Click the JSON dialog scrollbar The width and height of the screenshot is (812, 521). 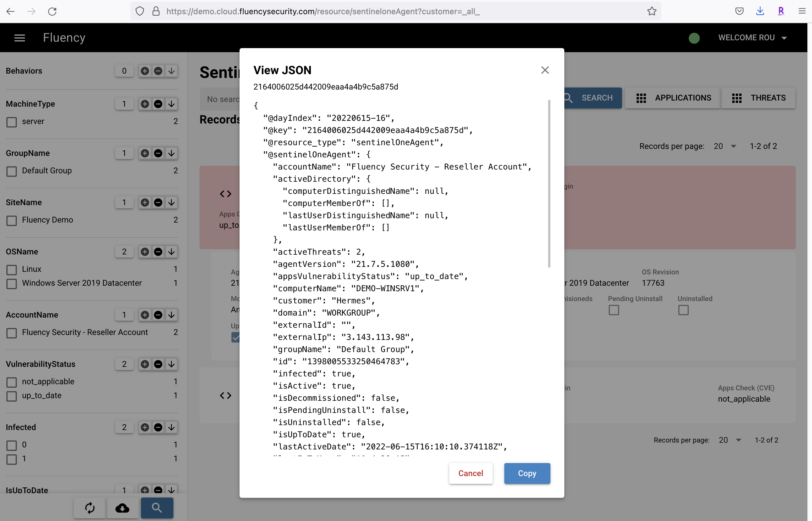pos(549,183)
